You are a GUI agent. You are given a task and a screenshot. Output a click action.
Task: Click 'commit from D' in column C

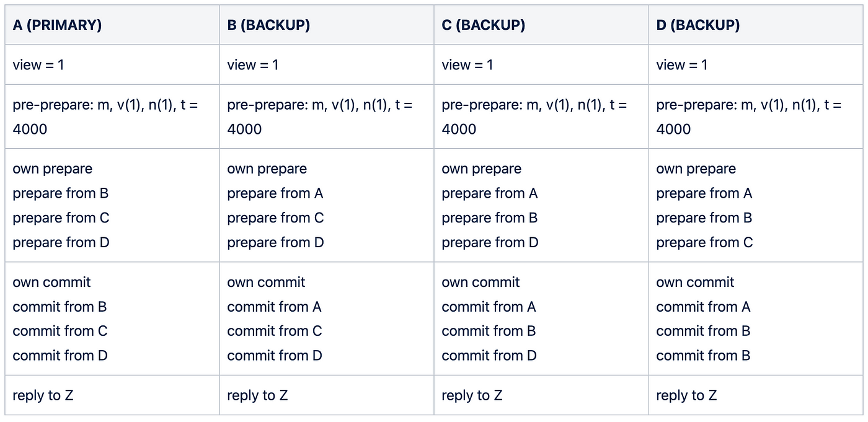(489, 356)
